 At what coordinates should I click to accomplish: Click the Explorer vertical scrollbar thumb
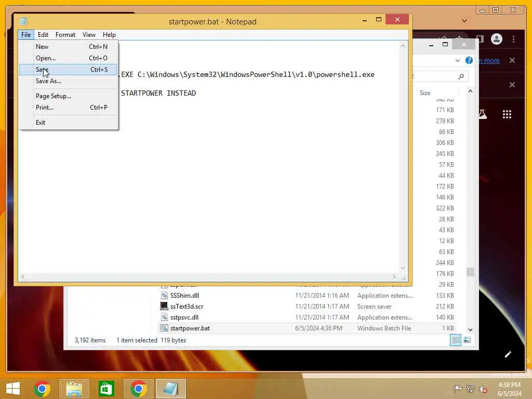pyautogui.click(x=470, y=272)
